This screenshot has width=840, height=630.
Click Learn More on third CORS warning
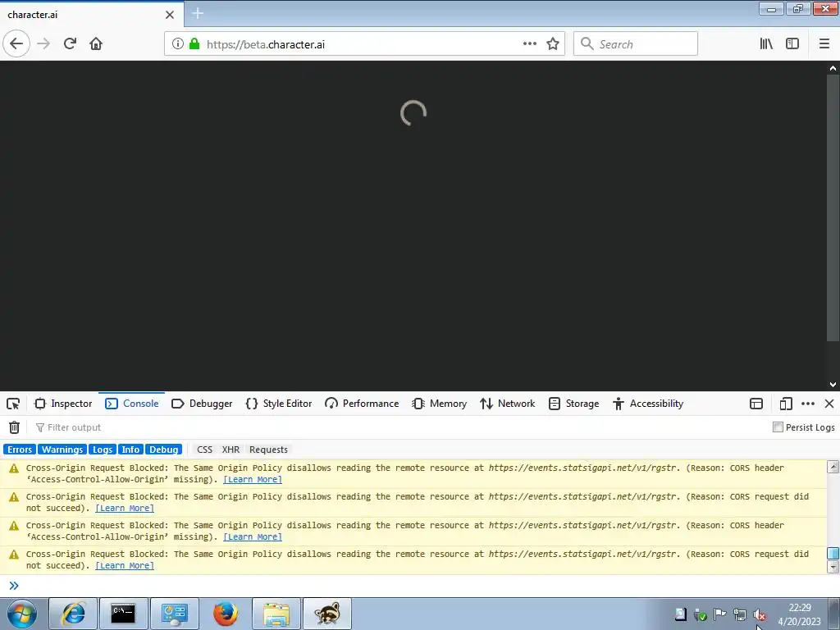pyautogui.click(x=253, y=536)
